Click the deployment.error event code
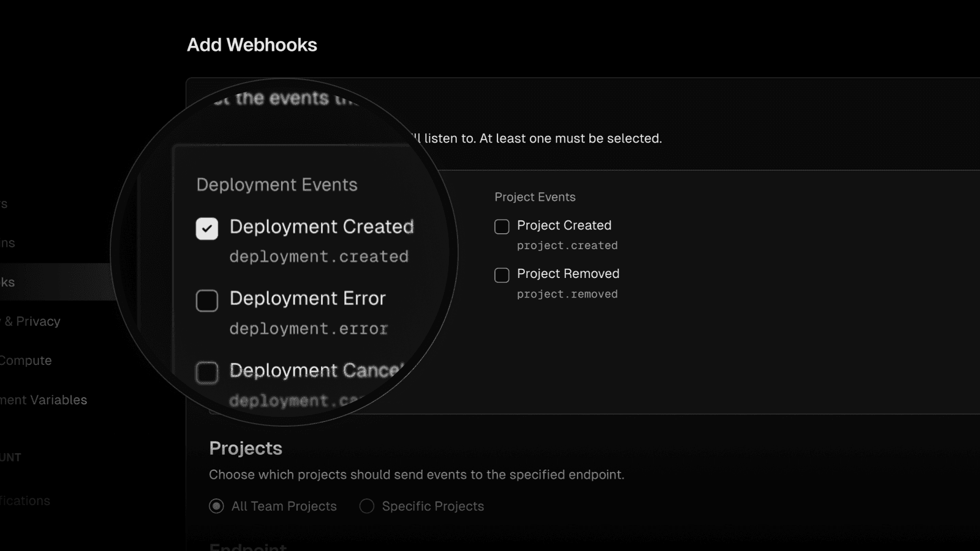 pyautogui.click(x=309, y=329)
